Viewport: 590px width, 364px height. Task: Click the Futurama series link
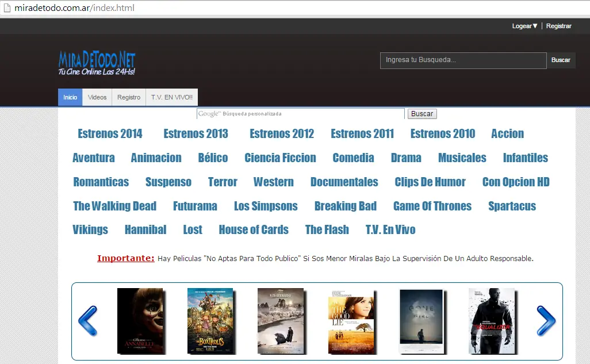pos(195,206)
